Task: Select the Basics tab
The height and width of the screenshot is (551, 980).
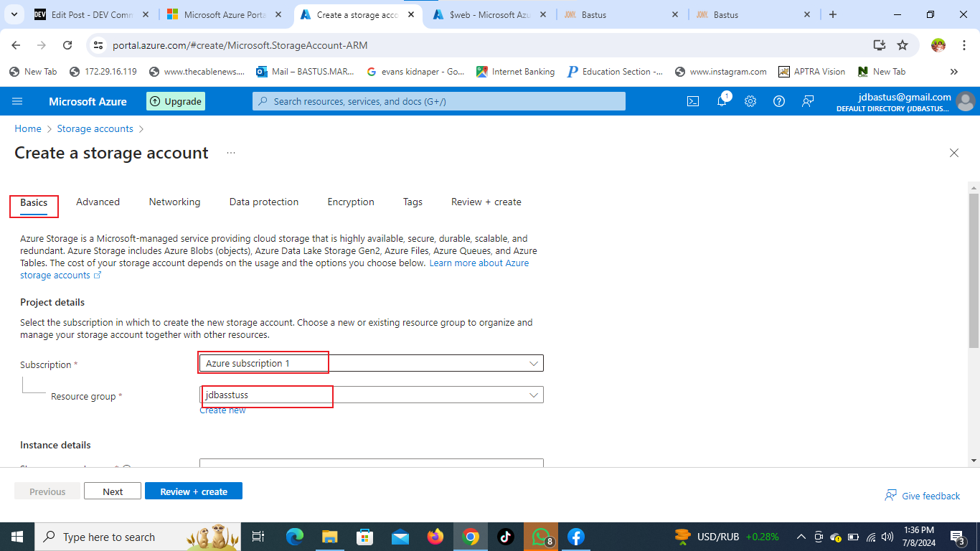Action: click(34, 203)
